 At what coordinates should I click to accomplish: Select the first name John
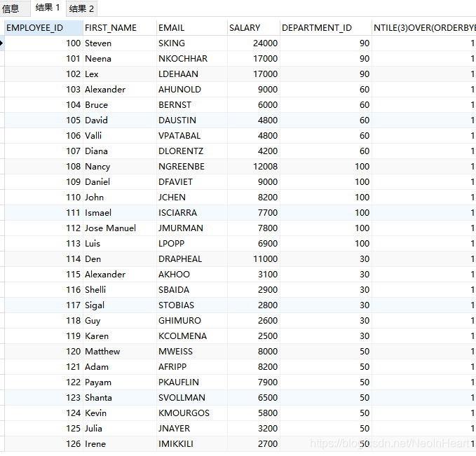(x=120, y=198)
